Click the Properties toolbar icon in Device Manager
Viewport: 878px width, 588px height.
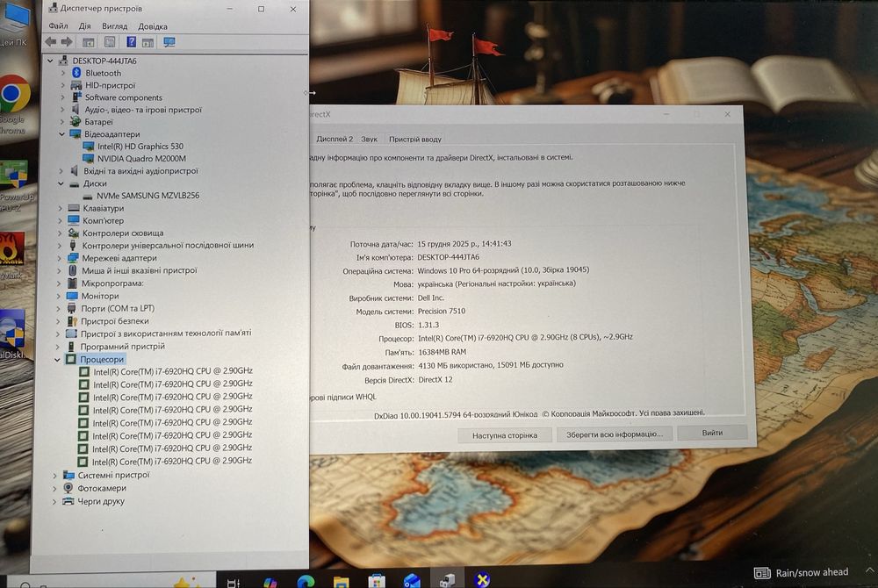(110, 42)
